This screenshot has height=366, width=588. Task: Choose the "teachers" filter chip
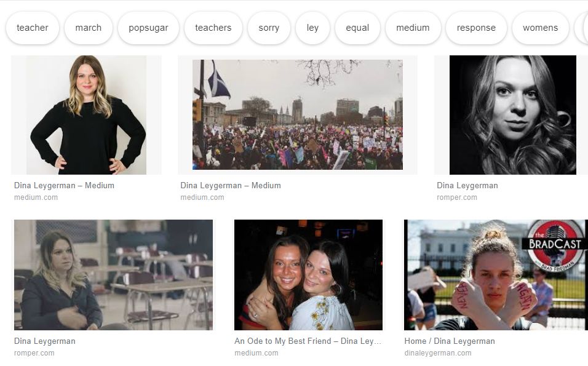[x=213, y=28]
